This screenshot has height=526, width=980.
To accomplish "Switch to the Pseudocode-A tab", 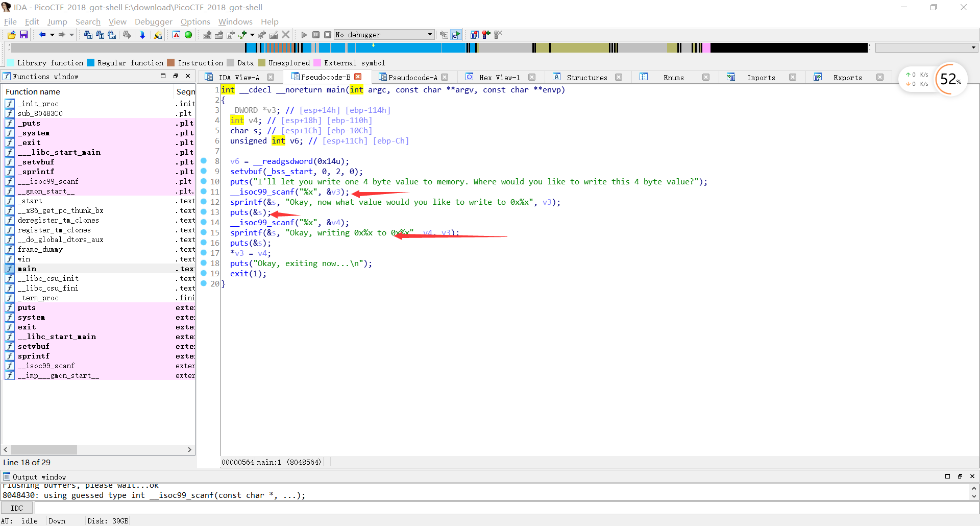I will (412, 78).
